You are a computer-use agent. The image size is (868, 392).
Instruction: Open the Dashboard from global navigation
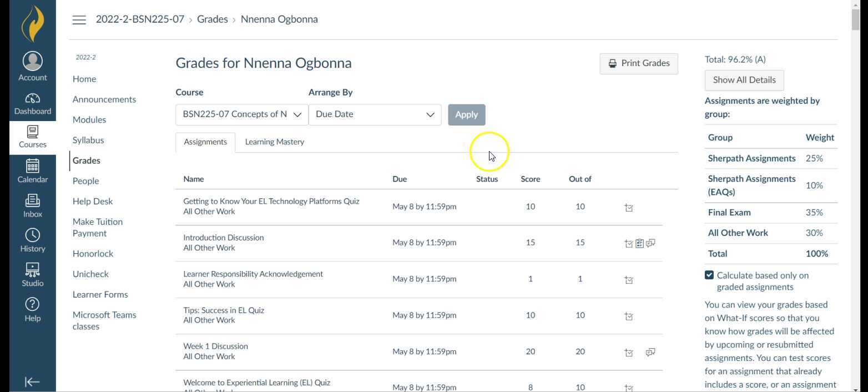pos(32,104)
